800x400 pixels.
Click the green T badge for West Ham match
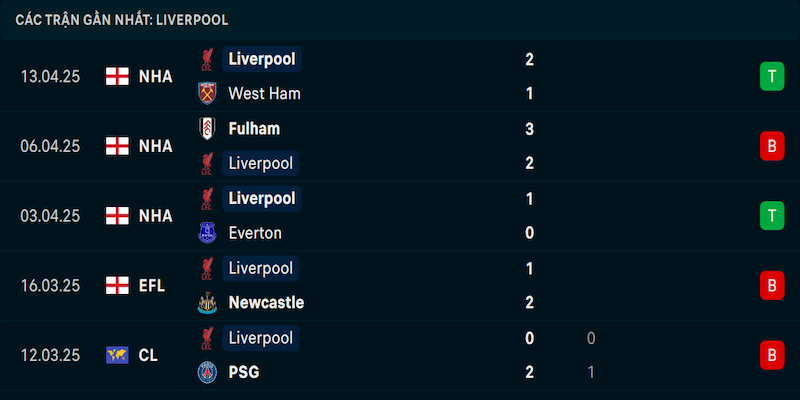772,77
